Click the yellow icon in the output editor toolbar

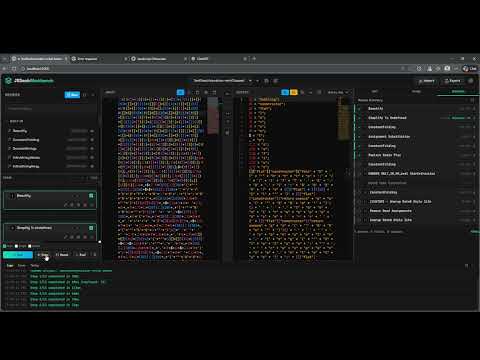[294, 92]
